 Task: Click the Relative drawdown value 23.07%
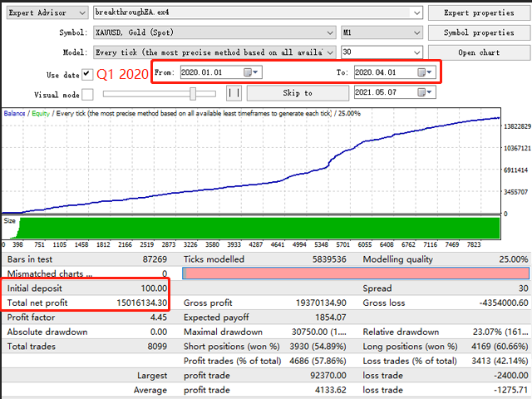[x=500, y=332]
